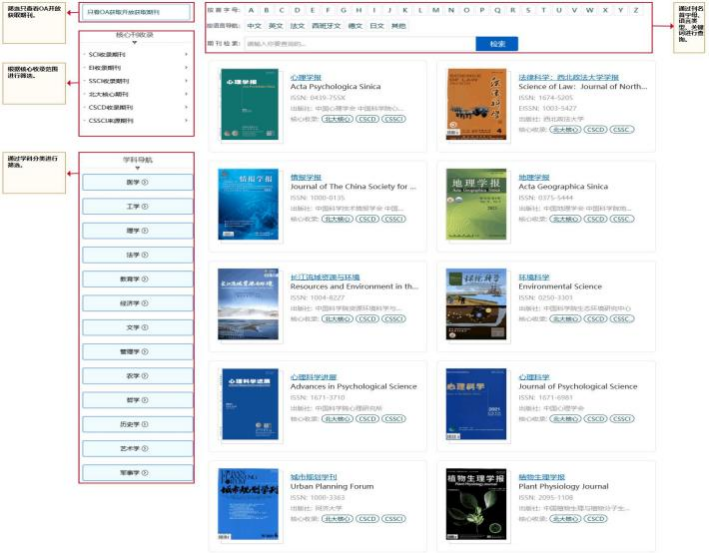Viewport: 710px width, 553px height.
Task: Click the CSCD badge under Environmental Science
Action: click(x=595, y=319)
